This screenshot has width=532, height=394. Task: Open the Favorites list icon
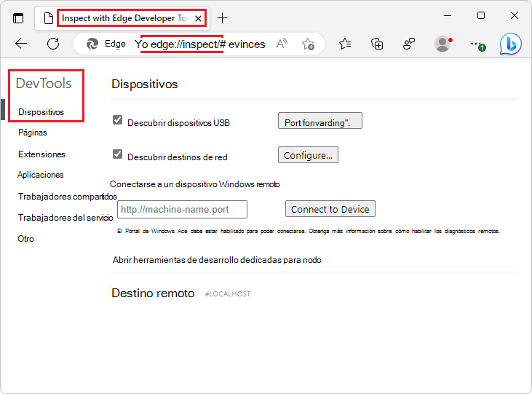coord(345,44)
